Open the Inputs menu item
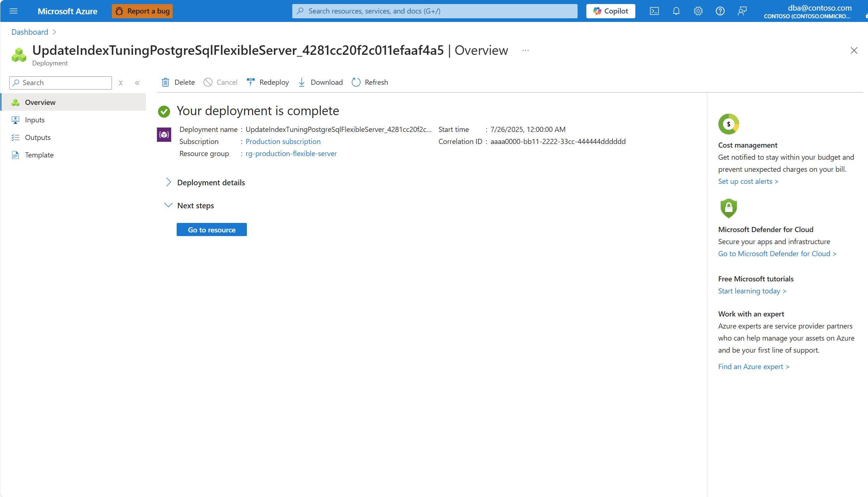Screen dimensions: 868x497 pyautogui.click(x=35, y=120)
